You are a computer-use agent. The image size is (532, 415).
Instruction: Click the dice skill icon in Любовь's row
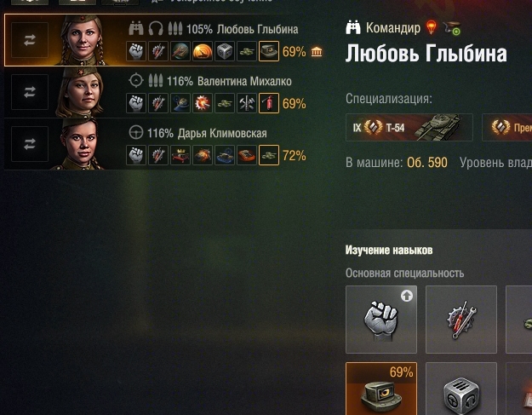pos(225,51)
